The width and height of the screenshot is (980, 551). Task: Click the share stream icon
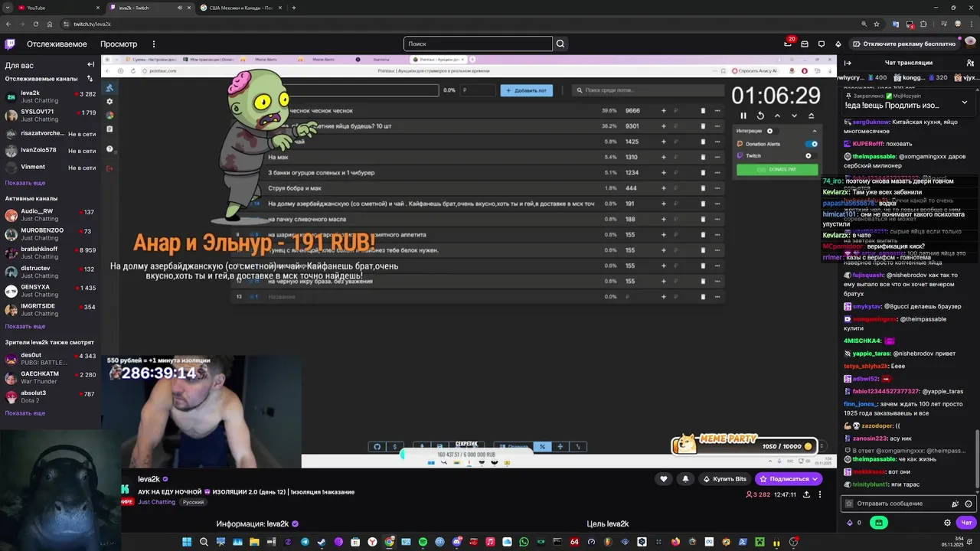click(x=806, y=494)
